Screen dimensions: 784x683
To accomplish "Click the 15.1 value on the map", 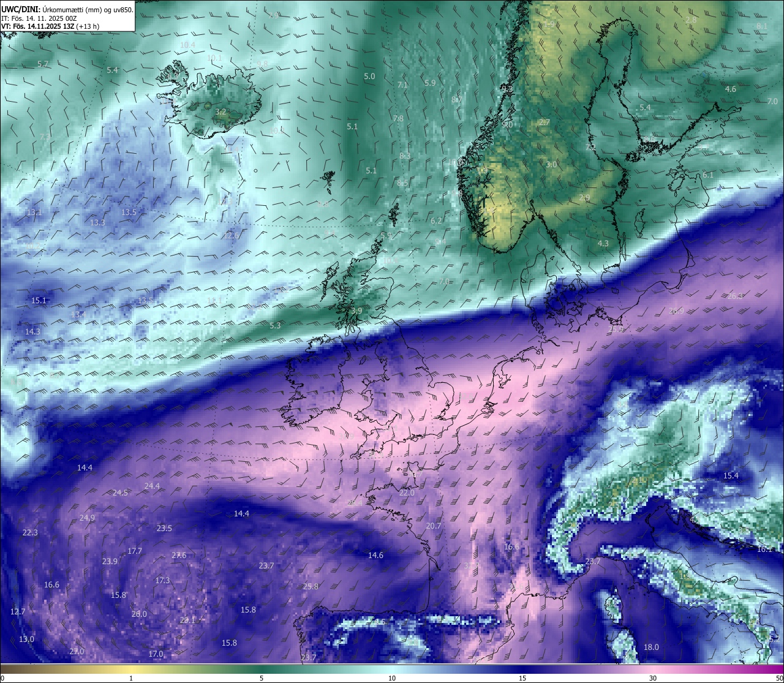I will pyautogui.click(x=39, y=301).
